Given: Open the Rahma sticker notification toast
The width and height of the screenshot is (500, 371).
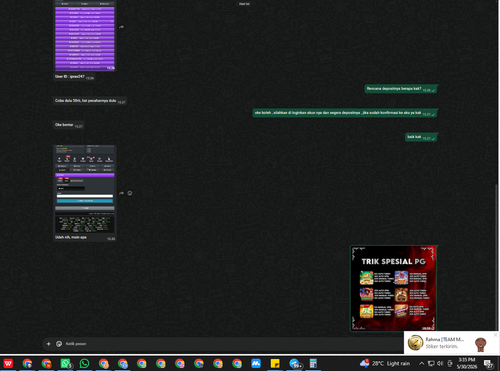Looking at the screenshot, I should pyautogui.click(x=450, y=343).
